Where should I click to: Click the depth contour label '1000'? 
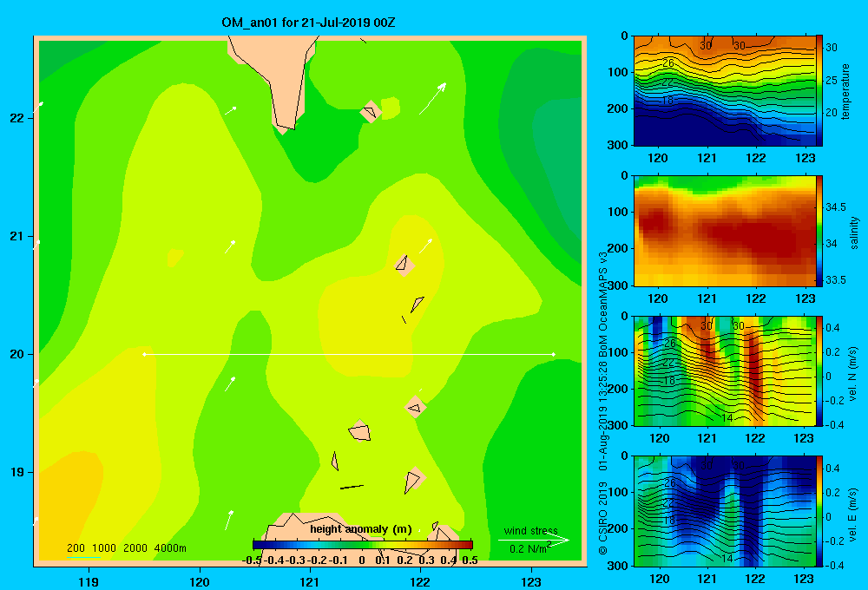tap(104, 548)
